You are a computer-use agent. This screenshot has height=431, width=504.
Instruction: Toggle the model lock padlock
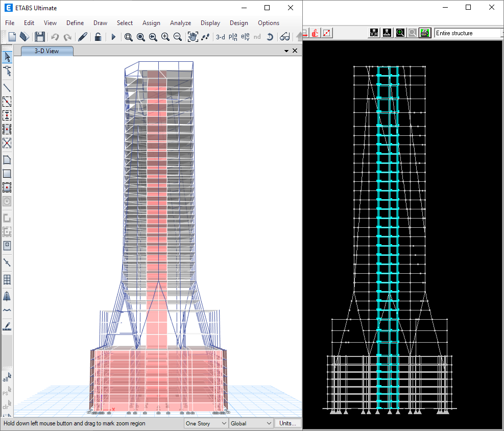(98, 37)
